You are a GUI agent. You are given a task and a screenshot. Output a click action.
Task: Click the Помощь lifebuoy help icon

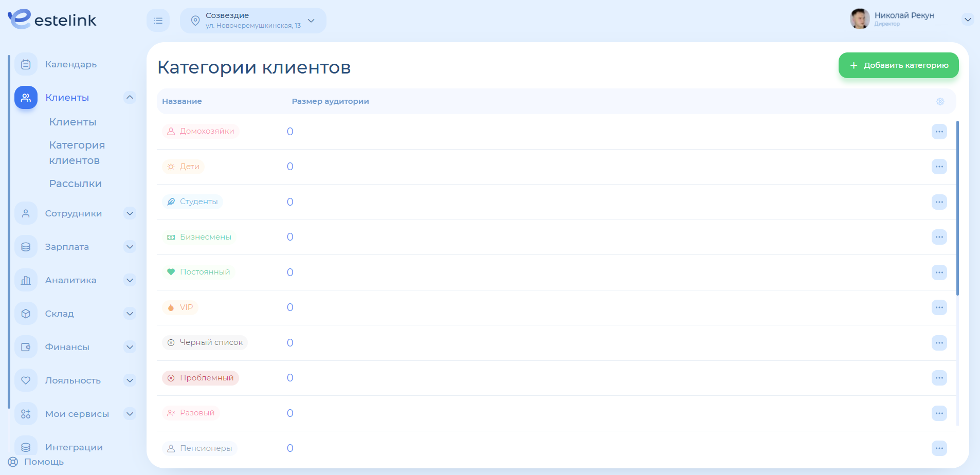coord(13,462)
